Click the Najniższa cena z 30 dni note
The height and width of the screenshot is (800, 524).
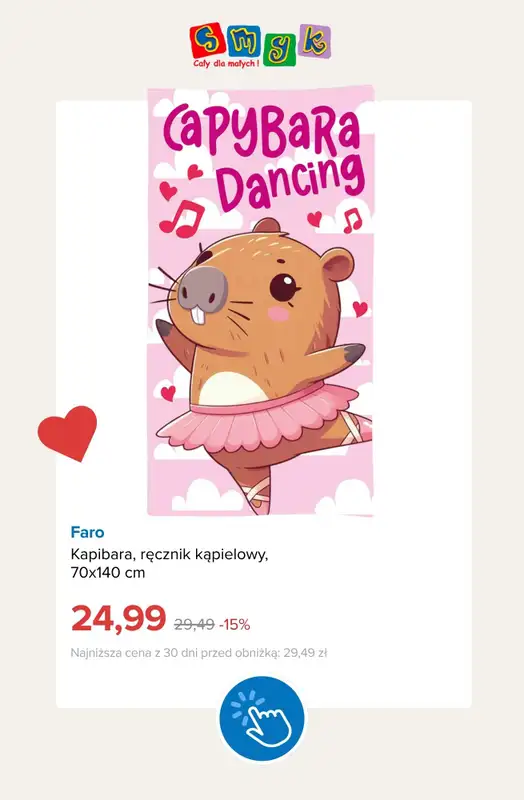[x=198, y=653]
